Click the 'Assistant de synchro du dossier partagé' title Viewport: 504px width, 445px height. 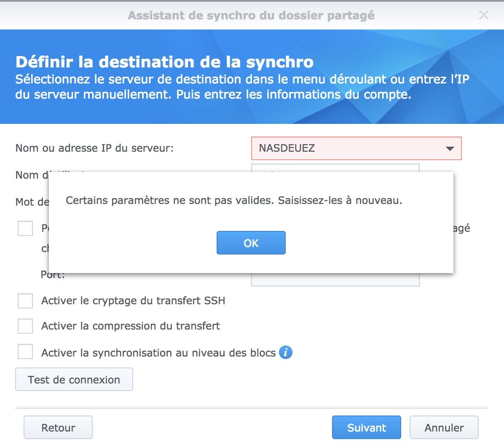coord(251,16)
